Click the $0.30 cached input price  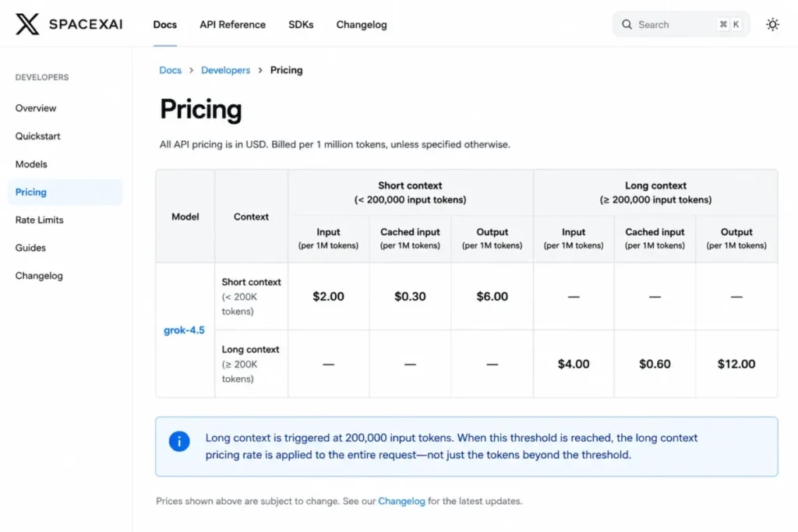pos(410,296)
